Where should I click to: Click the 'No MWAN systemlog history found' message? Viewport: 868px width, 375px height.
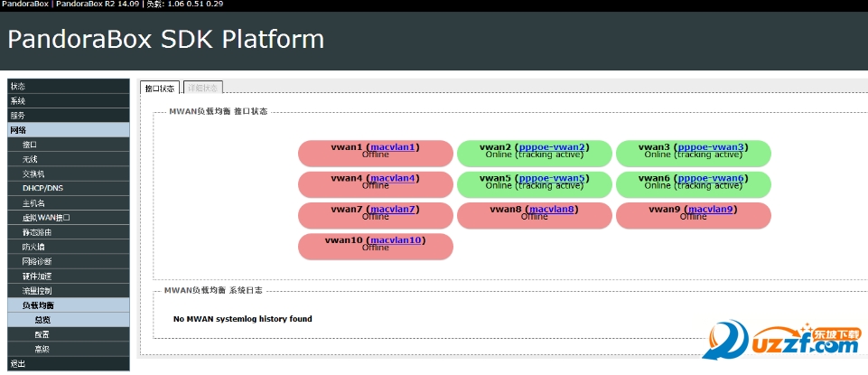pos(242,318)
